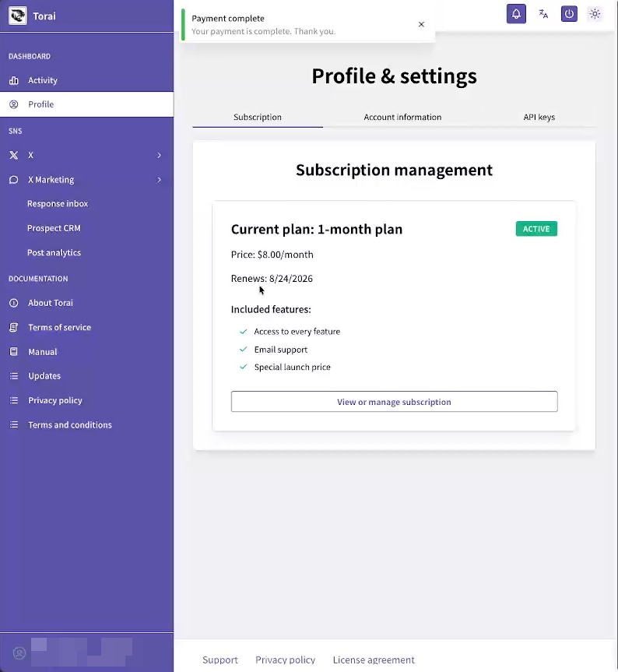Open Response inbox

pos(58,203)
